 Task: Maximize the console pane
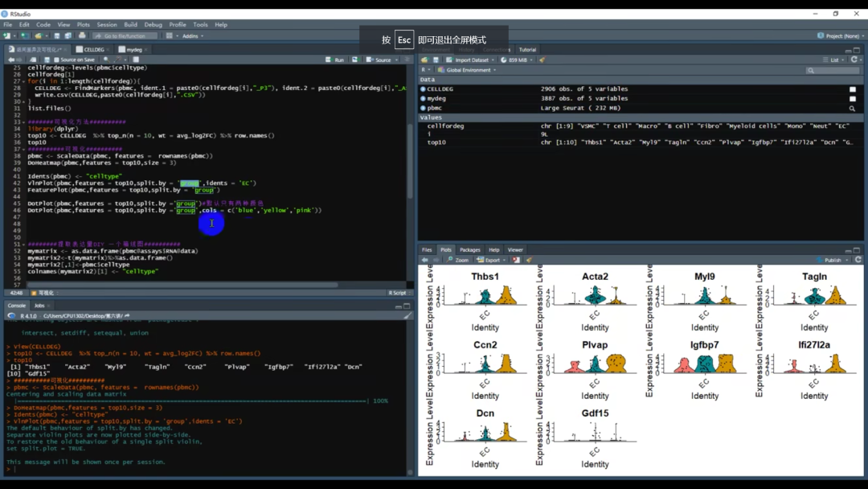(x=407, y=306)
